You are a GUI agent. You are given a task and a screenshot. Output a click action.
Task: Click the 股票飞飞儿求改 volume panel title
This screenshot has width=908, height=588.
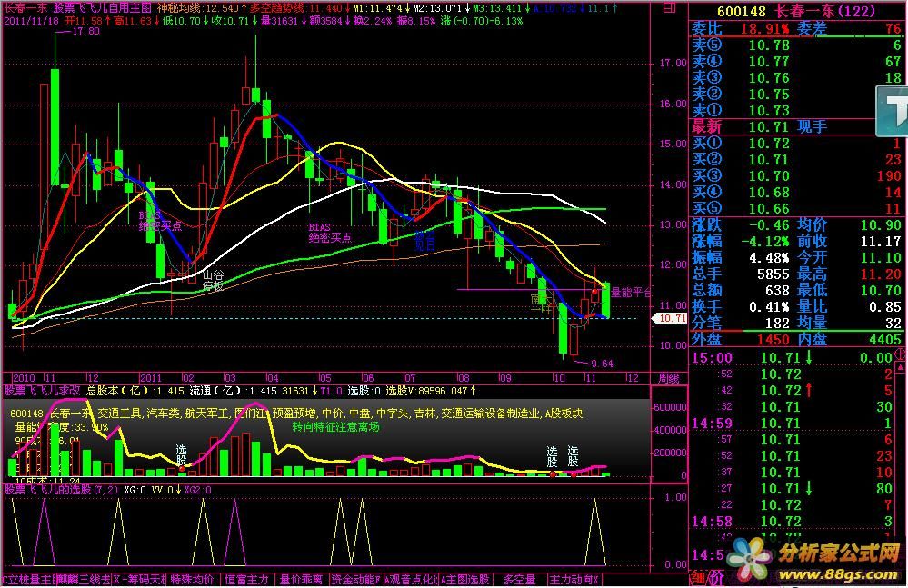pos(42,391)
